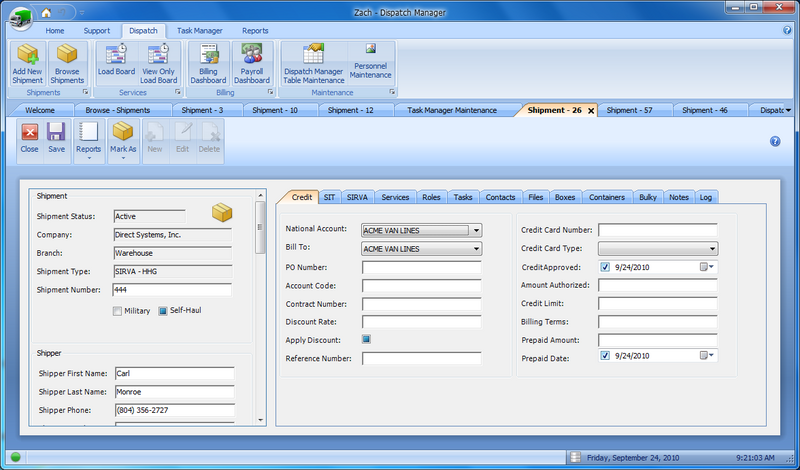Open the Roles tab
800x470 pixels.
[432, 197]
